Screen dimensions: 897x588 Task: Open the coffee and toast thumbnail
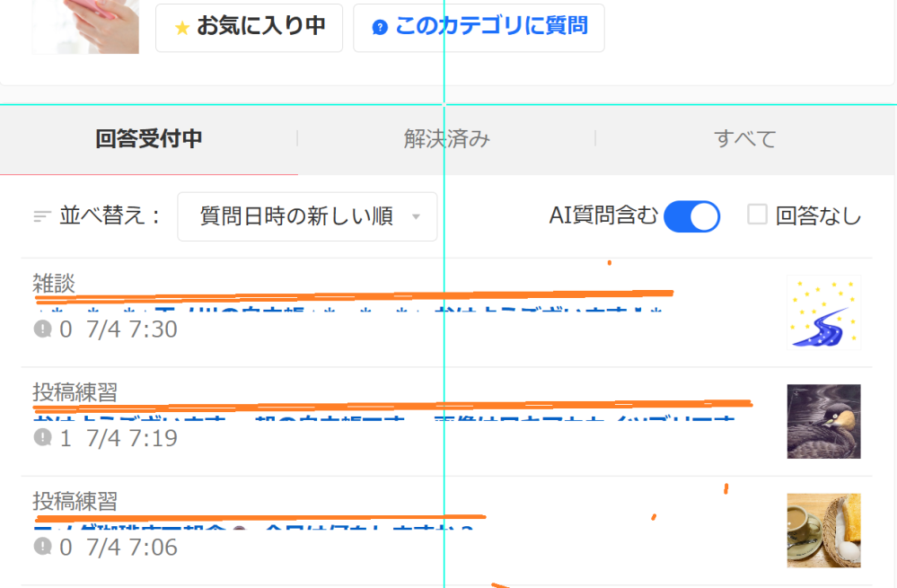(x=823, y=531)
